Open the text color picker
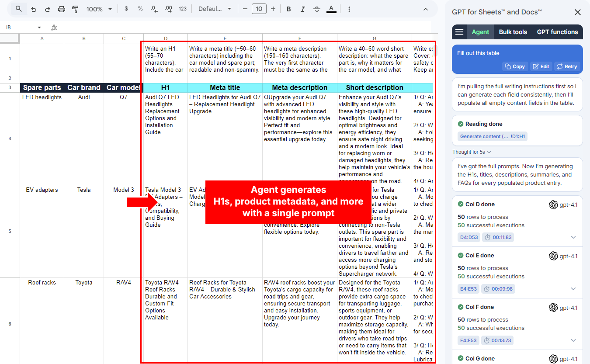The width and height of the screenshot is (590, 364). [331, 8]
